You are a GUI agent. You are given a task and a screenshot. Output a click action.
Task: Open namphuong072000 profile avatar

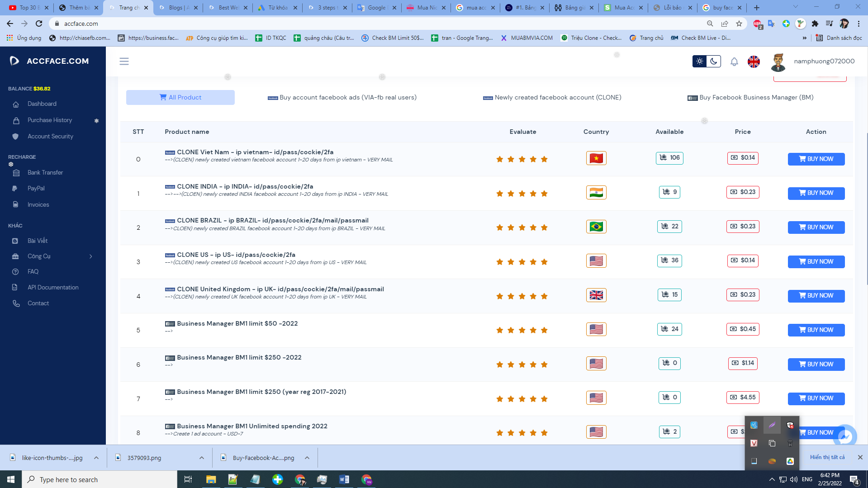click(x=778, y=62)
